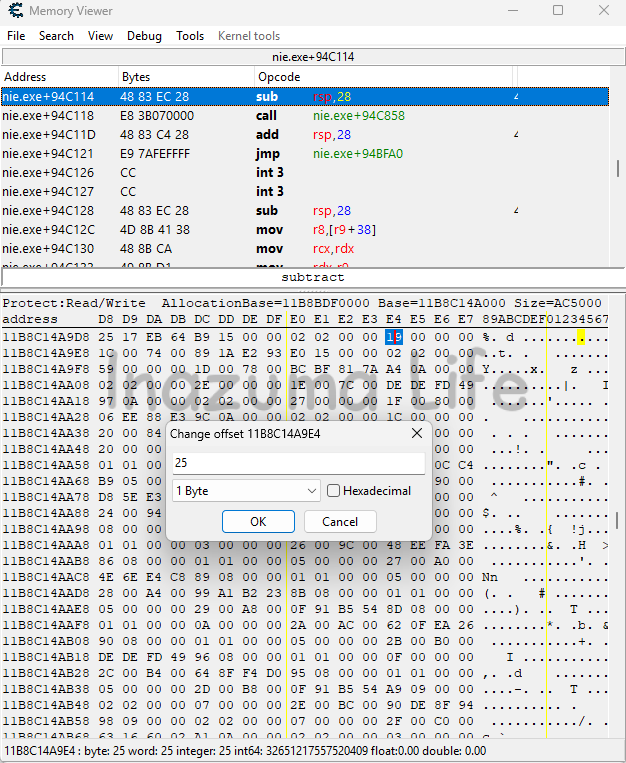Click the hex row address 11B8C14AAC8
The height and width of the screenshot is (763, 626).
(x=46, y=577)
